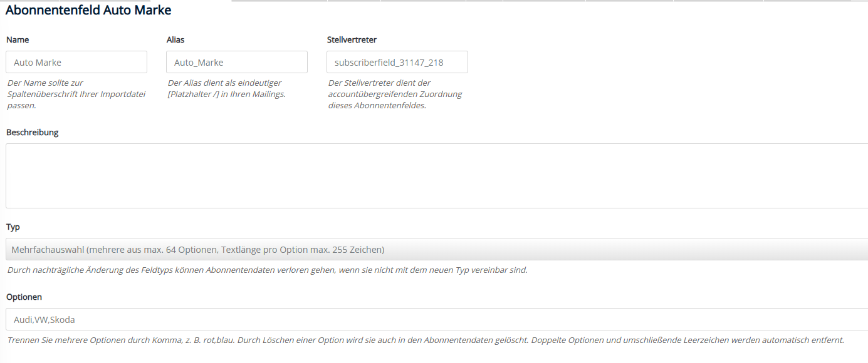Click the Typ label
868x363 pixels.
pos(13,227)
